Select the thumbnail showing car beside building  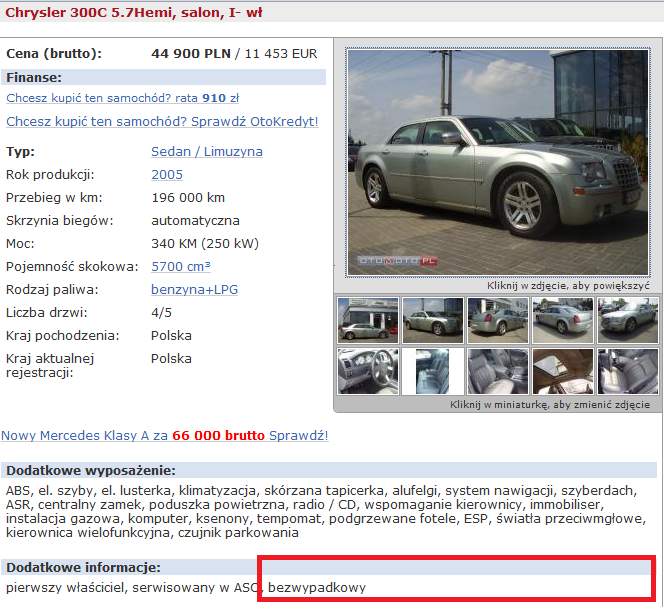(368, 320)
